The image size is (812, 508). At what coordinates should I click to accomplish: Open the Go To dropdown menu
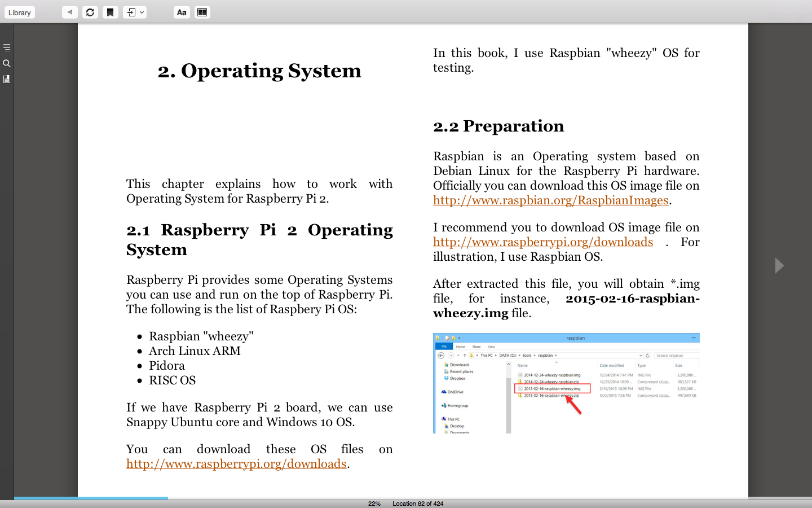coord(135,12)
